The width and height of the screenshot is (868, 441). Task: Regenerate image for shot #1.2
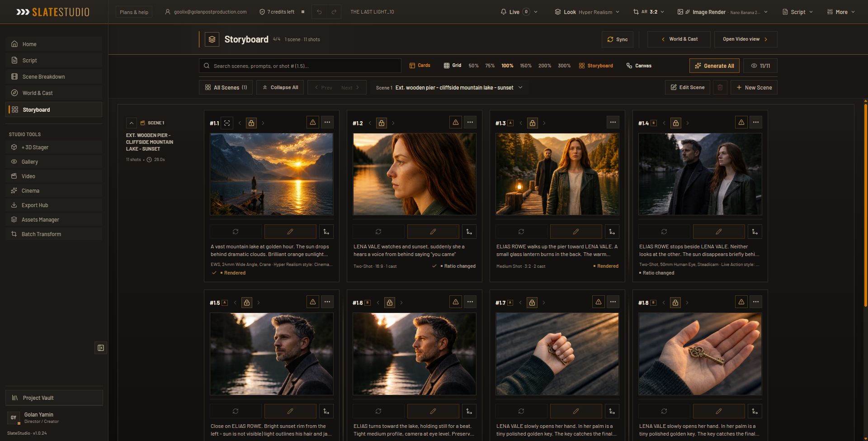378,232
